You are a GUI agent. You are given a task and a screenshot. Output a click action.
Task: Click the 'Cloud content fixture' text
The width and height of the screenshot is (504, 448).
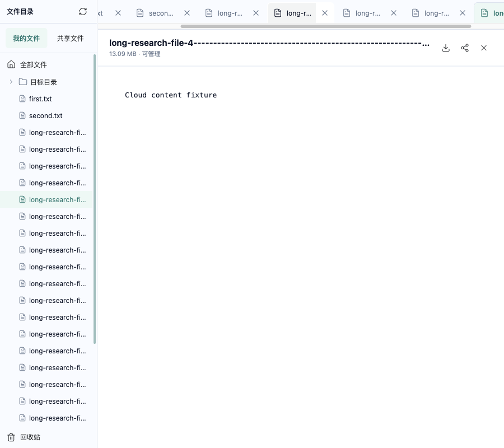tap(171, 95)
